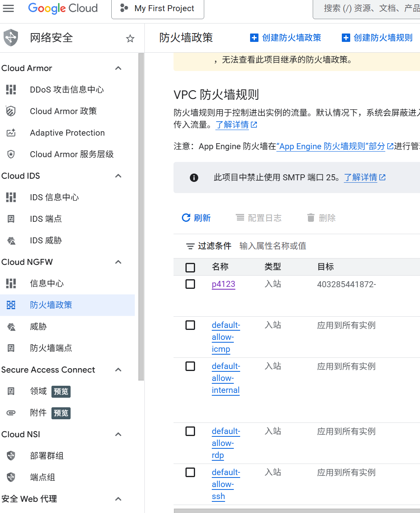
Task: Pin 网络安全 with the star icon
Action: point(130,38)
